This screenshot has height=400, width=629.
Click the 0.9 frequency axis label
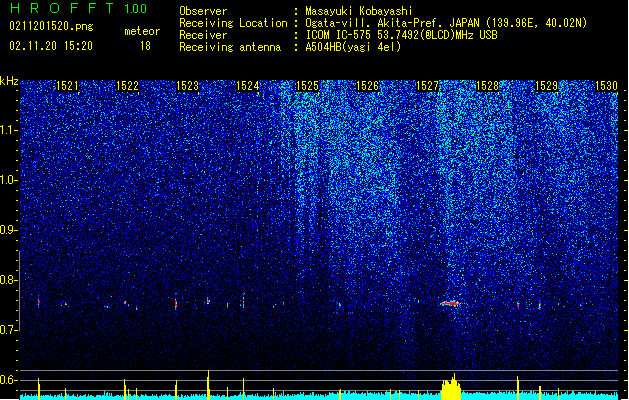pyautogui.click(x=9, y=230)
